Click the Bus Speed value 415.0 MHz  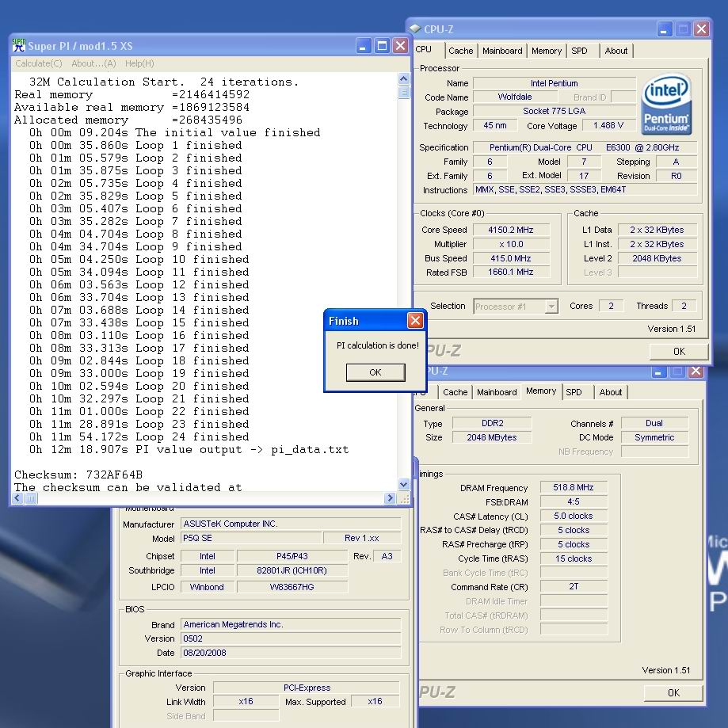pyautogui.click(x=511, y=258)
